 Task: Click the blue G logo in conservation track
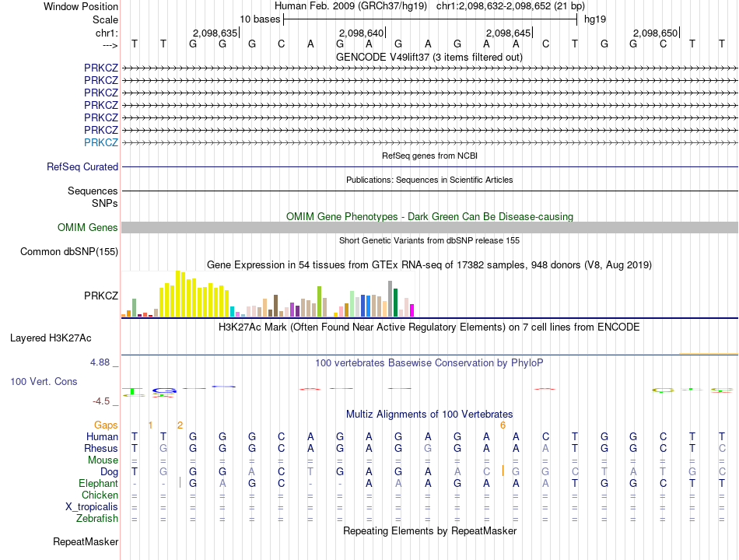tap(164, 390)
